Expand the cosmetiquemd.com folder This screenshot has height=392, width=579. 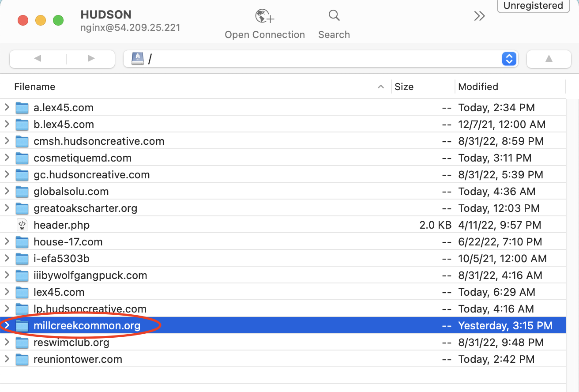[x=7, y=158]
